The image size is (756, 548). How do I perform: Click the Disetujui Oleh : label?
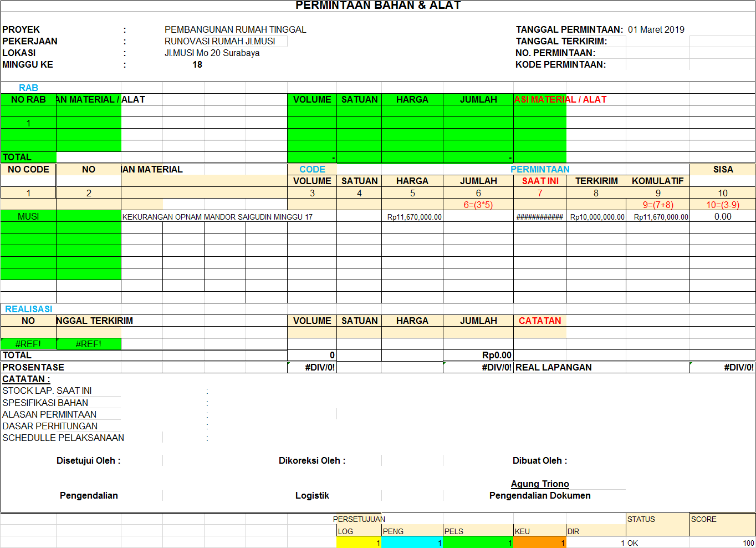pyautogui.click(x=88, y=460)
